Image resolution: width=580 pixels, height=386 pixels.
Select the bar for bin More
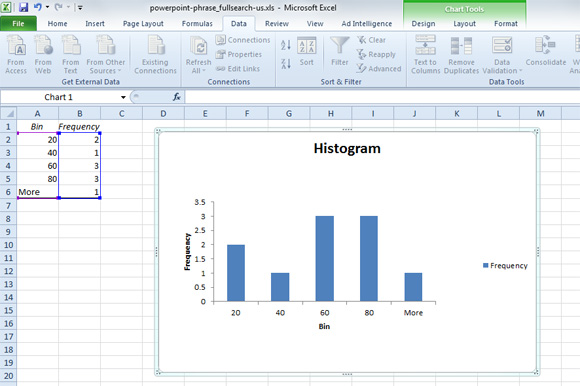[x=413, y=287]
